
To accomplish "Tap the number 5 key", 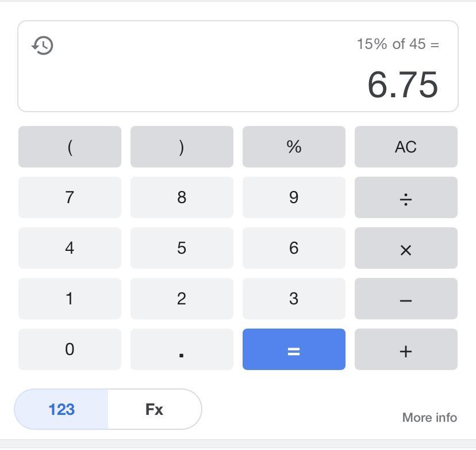I will [x=182, y=248].
